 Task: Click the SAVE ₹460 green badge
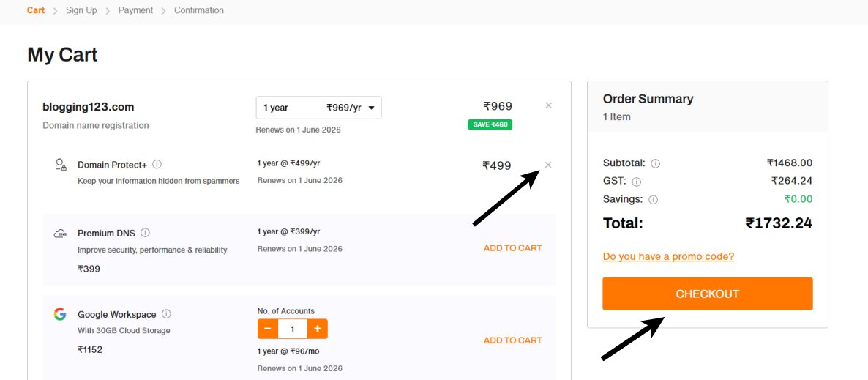pos(490,124)
